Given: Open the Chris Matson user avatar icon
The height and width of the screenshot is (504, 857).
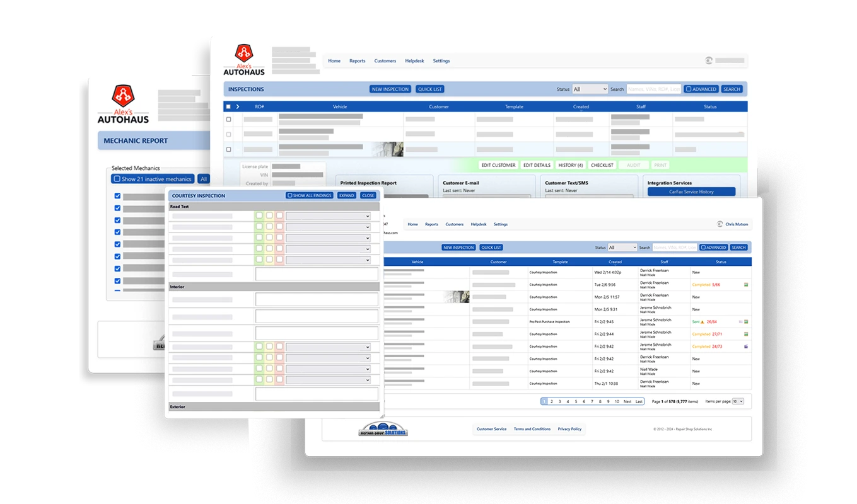Looking at the screenshot, I should [720, 224].
